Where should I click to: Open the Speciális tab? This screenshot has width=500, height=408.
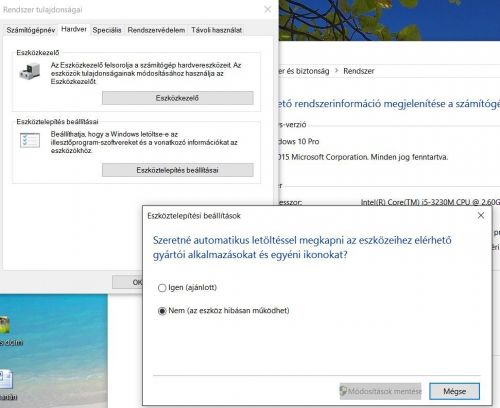(107, 30)
